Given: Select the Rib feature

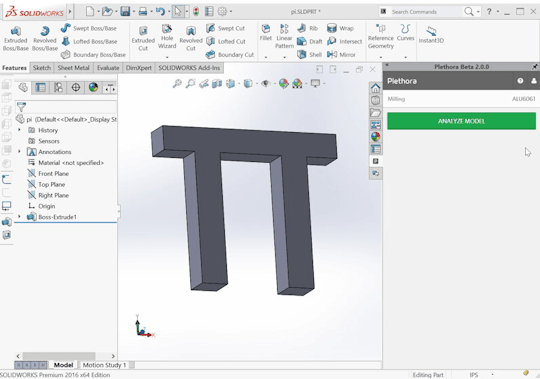Looking at the screenshot, I should (307, 28).
